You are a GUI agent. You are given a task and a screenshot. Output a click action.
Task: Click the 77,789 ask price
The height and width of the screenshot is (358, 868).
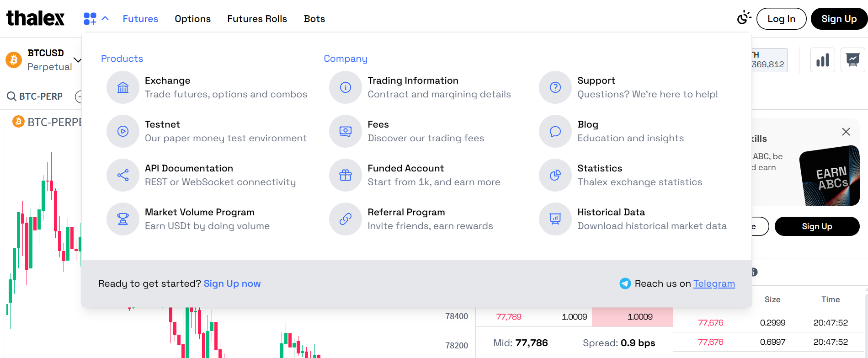pyautogui.click(x=509, y=317)
